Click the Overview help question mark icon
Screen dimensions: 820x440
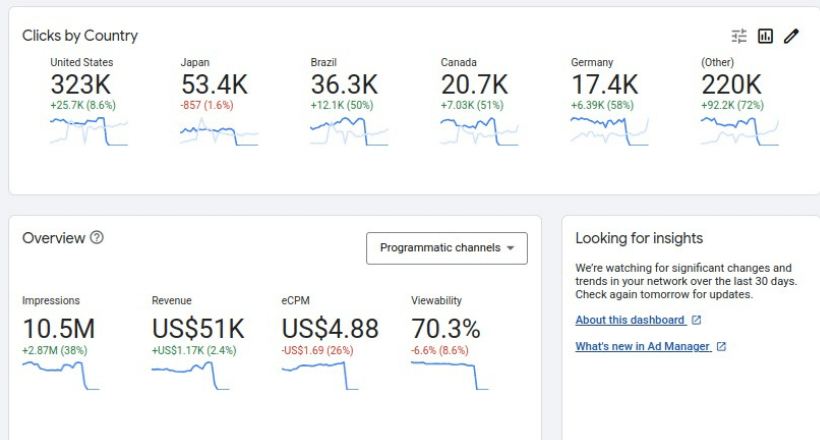click(x=97, y=238)
